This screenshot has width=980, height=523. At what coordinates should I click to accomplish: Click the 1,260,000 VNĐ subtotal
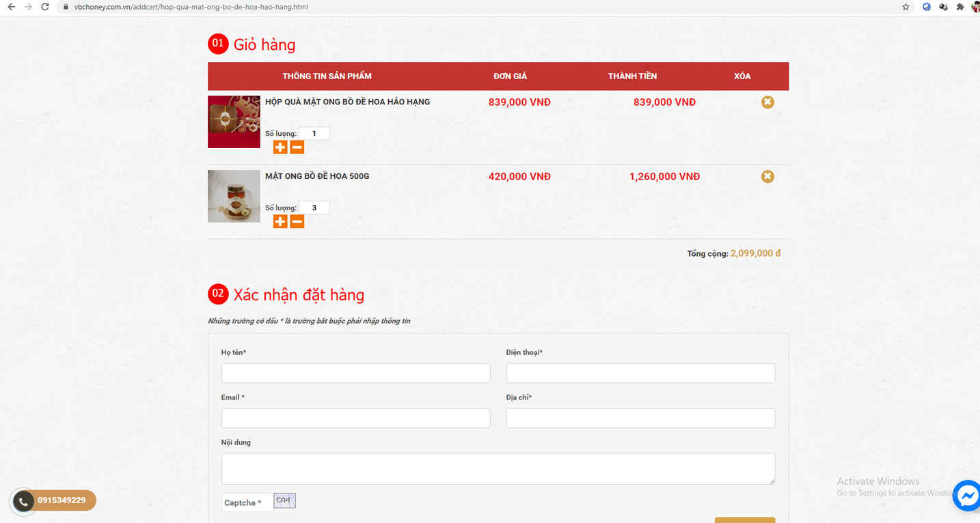664,176
